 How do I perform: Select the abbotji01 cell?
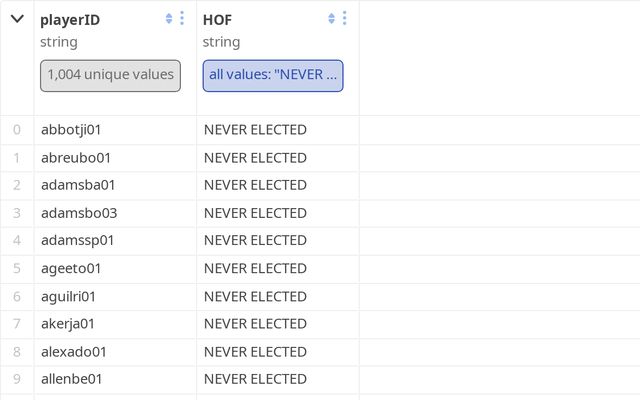(x=72, y=130)
